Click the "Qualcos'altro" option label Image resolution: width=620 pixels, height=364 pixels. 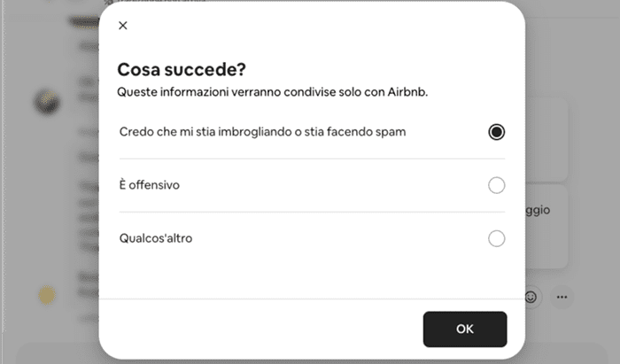tap(156, 238)
